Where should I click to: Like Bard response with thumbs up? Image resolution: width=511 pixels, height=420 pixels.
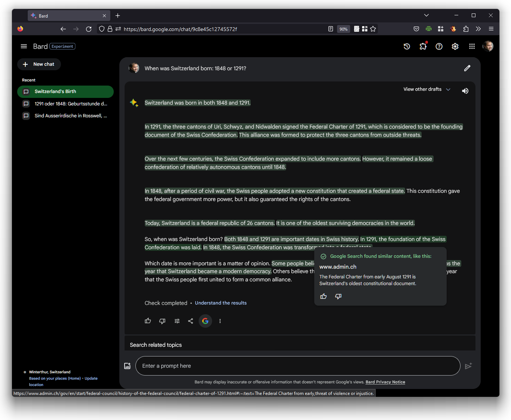[148, 321]
